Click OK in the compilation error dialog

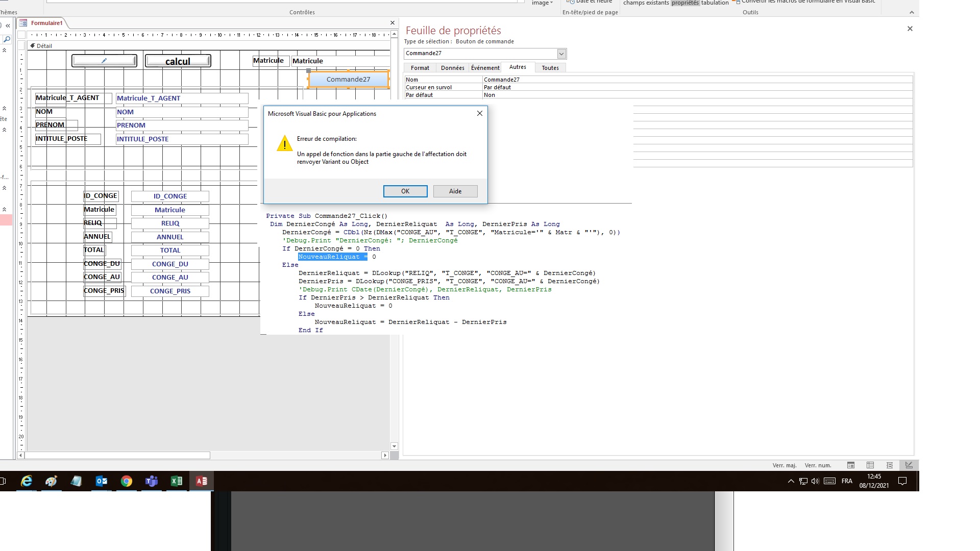pyautogui.click(x=405, y=191)
